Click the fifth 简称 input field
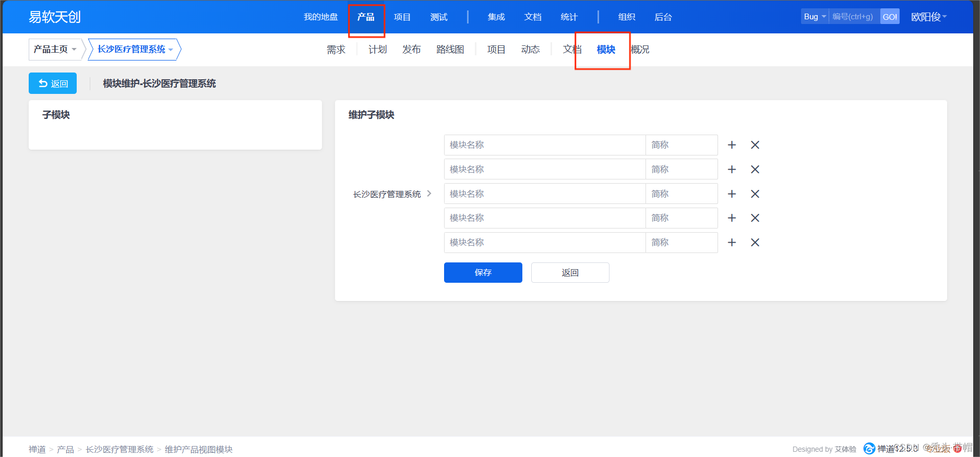This screenshot has width=980, height=457. coord(682,243)
